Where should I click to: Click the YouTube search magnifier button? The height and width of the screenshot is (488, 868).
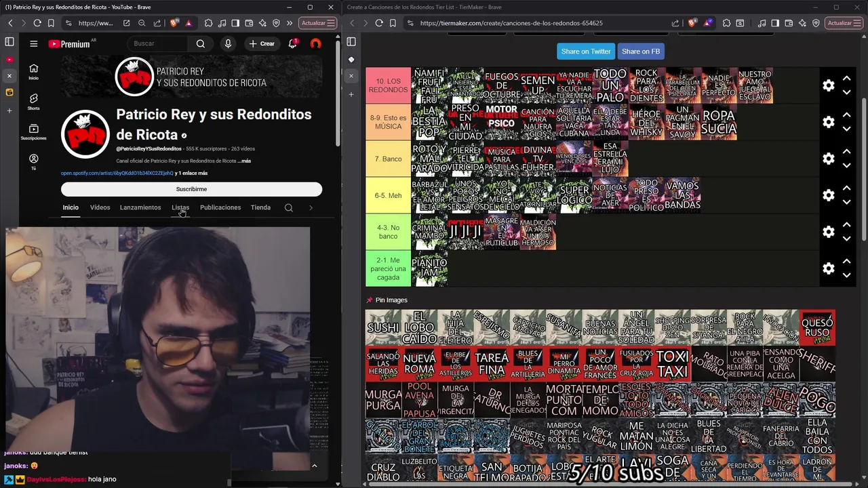tap(201, 43)
